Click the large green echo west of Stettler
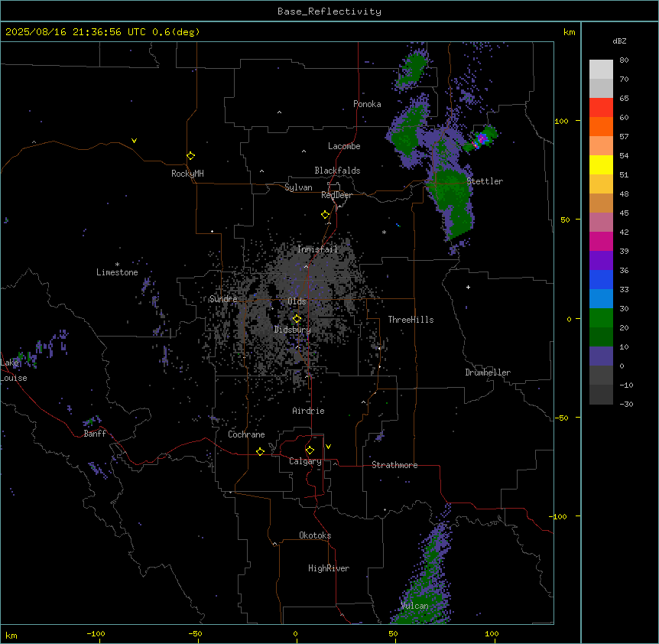The height and width of the screenshot is (644, 659). click(452, 197)
